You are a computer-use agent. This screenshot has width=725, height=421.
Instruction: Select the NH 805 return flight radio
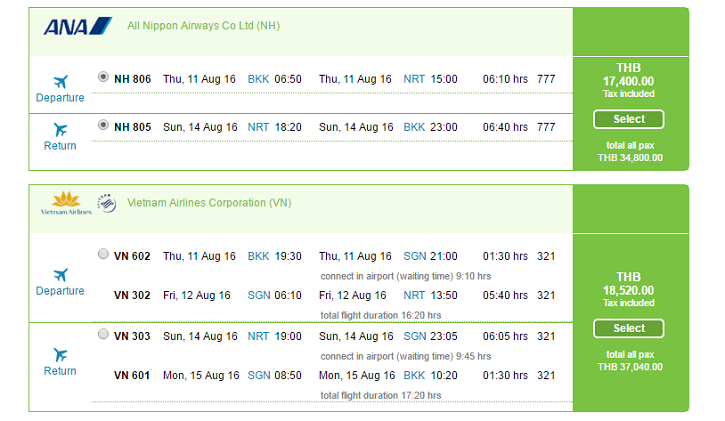point(104,125)
